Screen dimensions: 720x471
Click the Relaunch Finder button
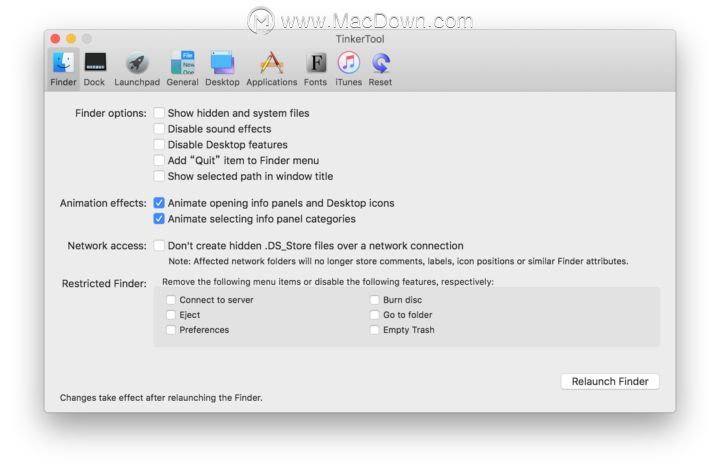tap(610, 381)
